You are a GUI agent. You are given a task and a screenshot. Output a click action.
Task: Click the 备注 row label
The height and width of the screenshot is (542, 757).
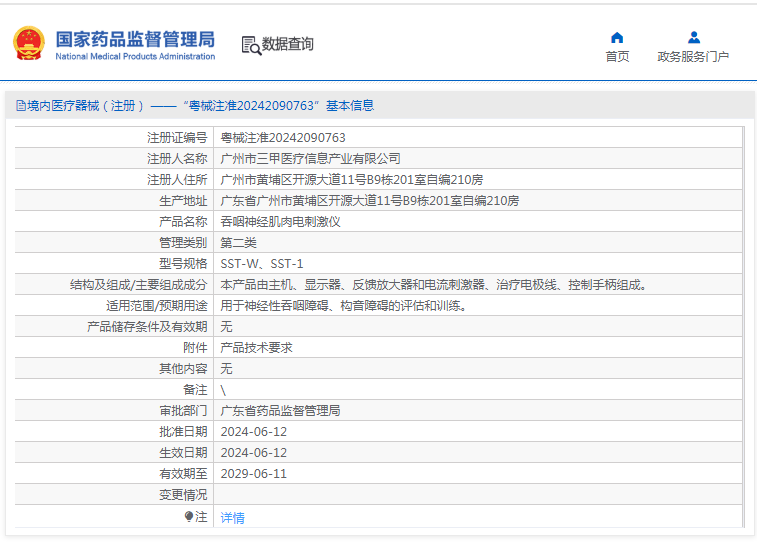[196, 390]
